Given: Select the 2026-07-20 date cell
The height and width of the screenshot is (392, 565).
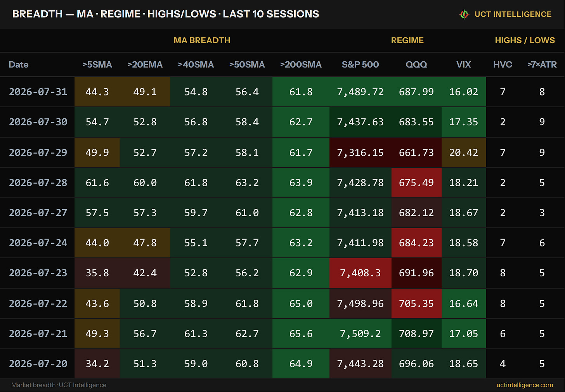Looking at the screenshot, I should (38, 364).
